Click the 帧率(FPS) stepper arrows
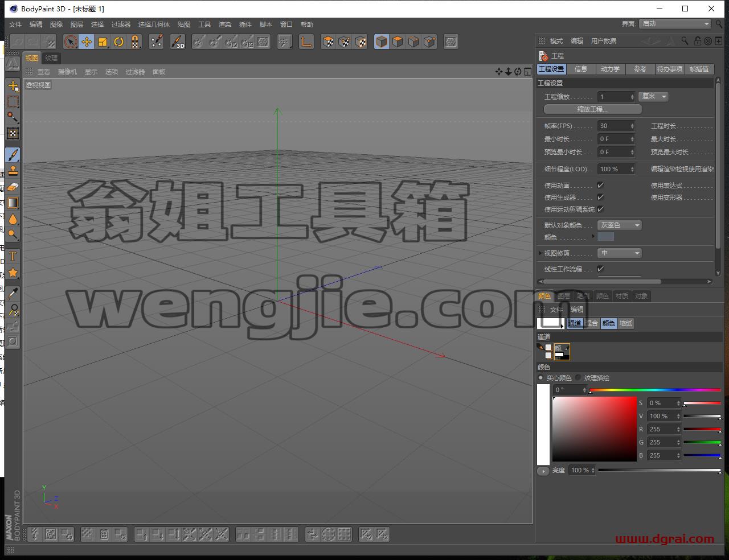The image size is (729, 560). click(632, 126)
